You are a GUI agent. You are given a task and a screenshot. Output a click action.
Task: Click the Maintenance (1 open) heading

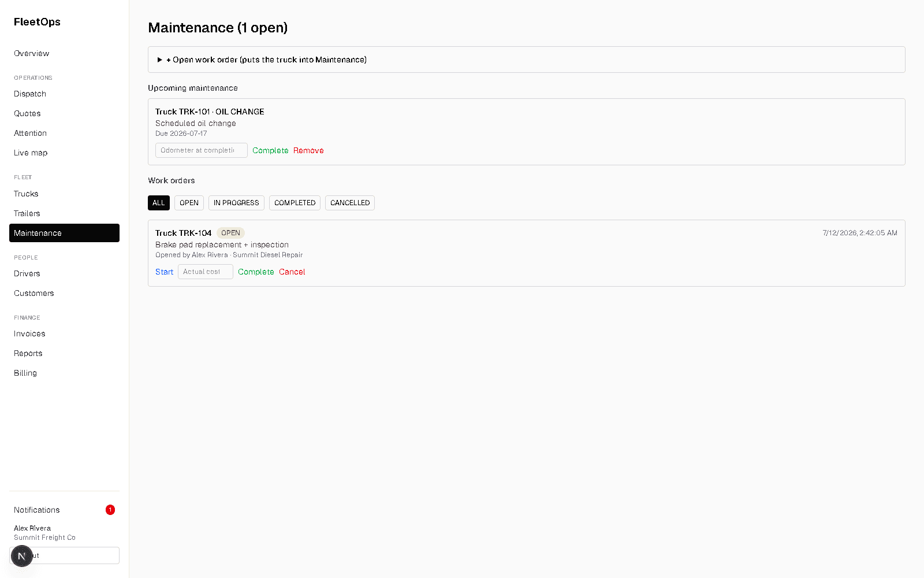click(218, 28)
